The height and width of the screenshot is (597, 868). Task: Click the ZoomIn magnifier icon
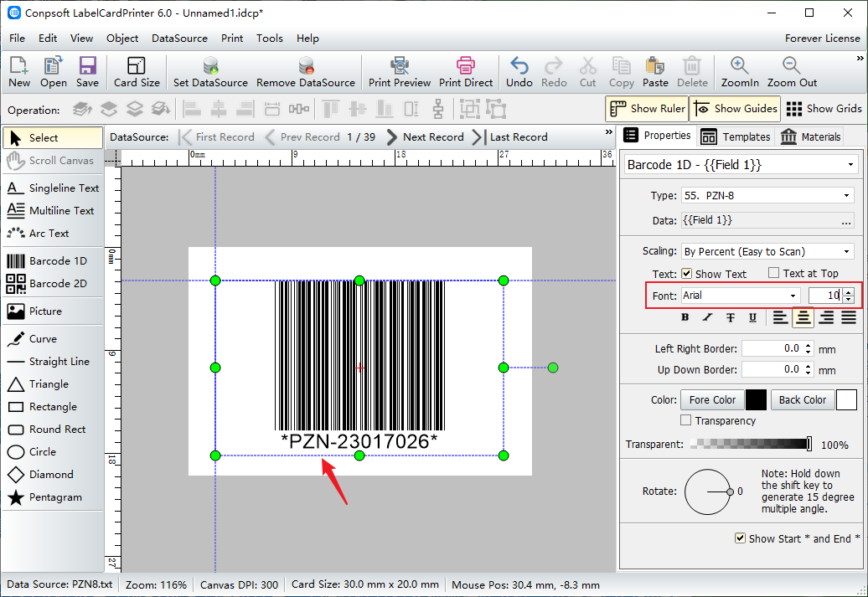point(740,65)
